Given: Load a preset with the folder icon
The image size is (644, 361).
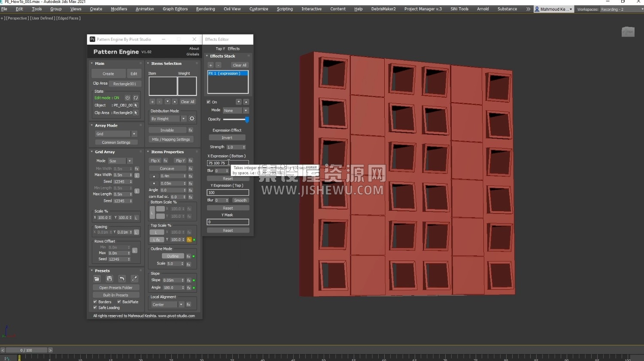Looking at the screenshot, I should (x=97, y=279).
